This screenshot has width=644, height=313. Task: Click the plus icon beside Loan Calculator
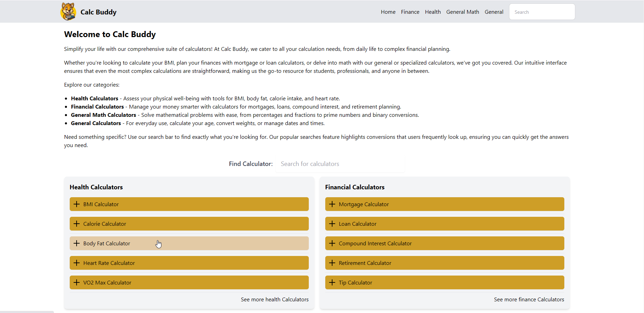point(332,224)
